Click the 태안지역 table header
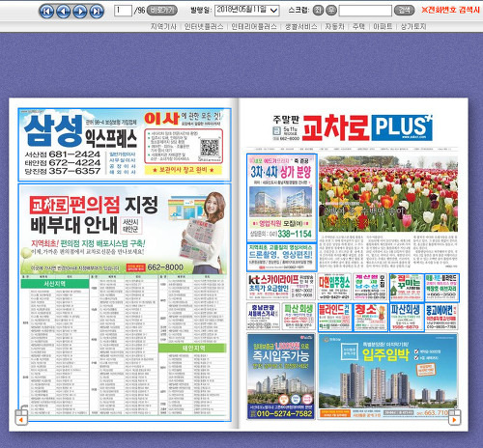The width and height of the screenshot is (483, 448). click(192, 348)
